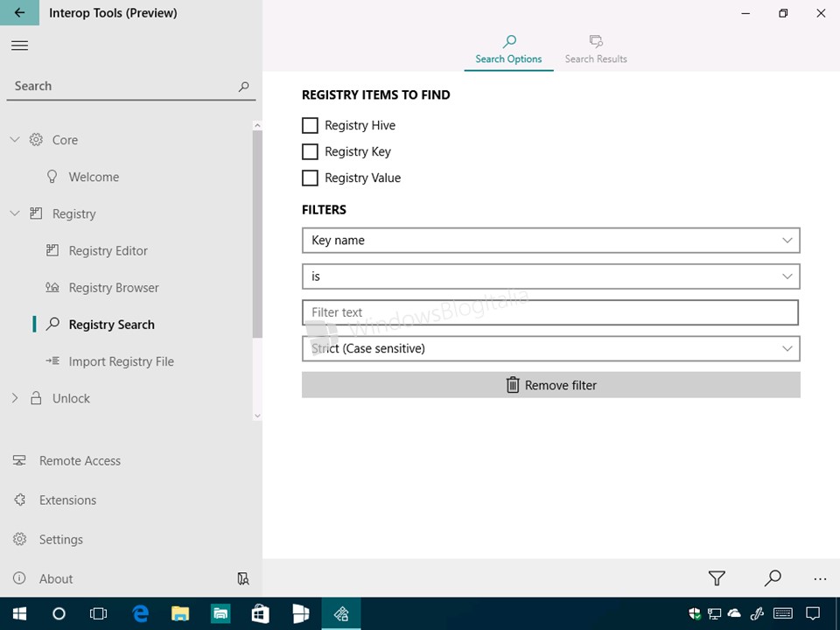Open the Strict (Case sensitive) dropdown
The height and width of the screenshot is (630, 840).
point(550,349)
